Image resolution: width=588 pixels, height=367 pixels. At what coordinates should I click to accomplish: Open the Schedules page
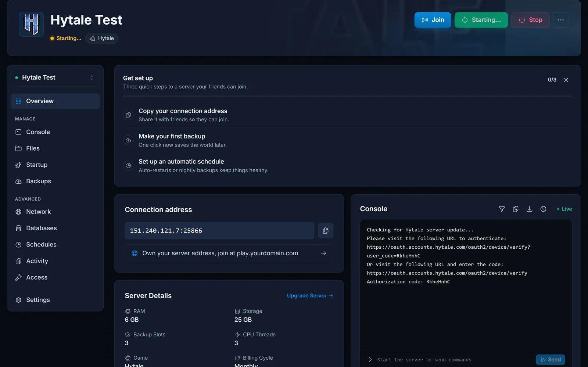click(x=55, y=245)
